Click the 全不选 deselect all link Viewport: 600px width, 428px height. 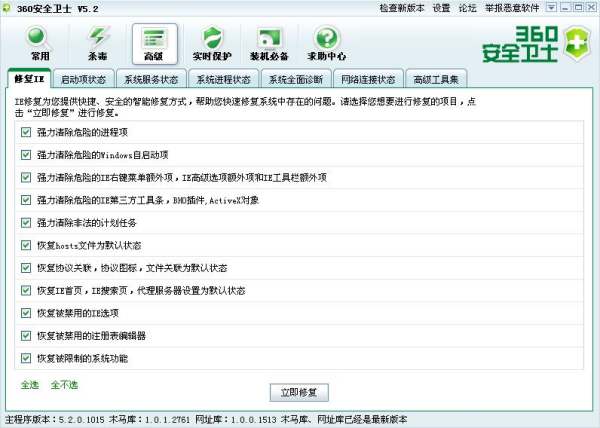click(x=64, y=385)
